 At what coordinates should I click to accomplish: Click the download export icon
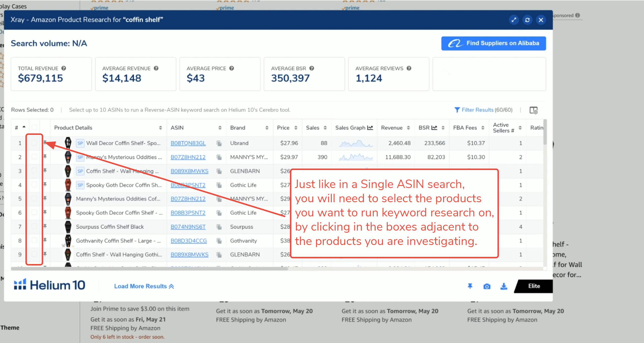(x=504, y=286)
